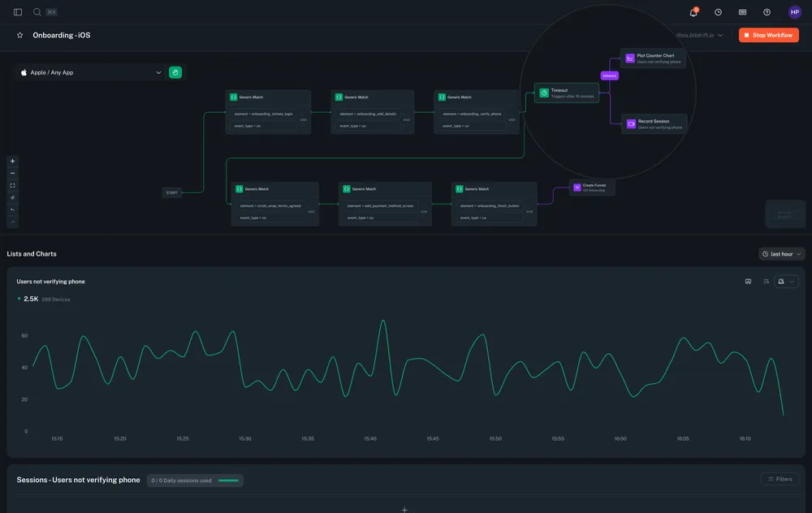Click the Create Funnel node icon

pyautogui.click(x=577, y=188)
